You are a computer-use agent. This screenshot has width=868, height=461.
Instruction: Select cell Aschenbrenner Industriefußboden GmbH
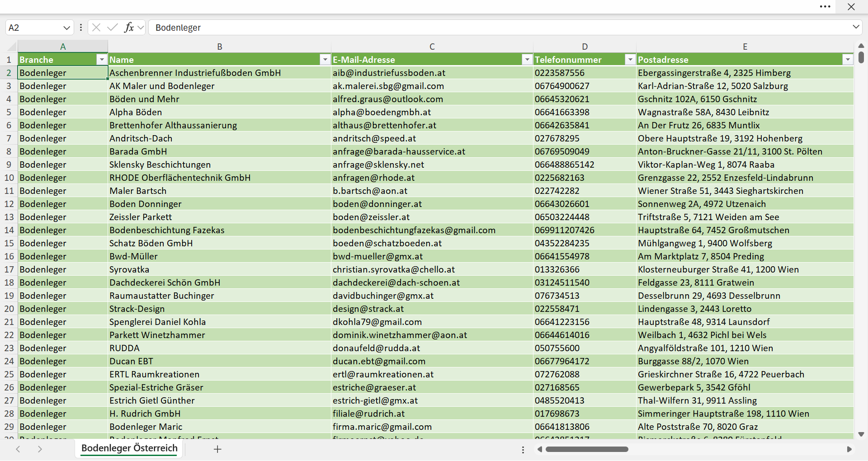[219, 73]
